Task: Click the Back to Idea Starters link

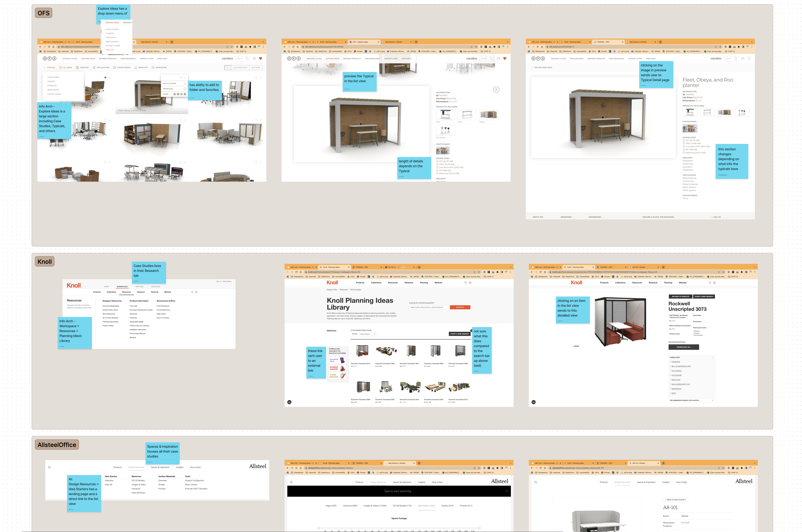Action: (676, 499)
